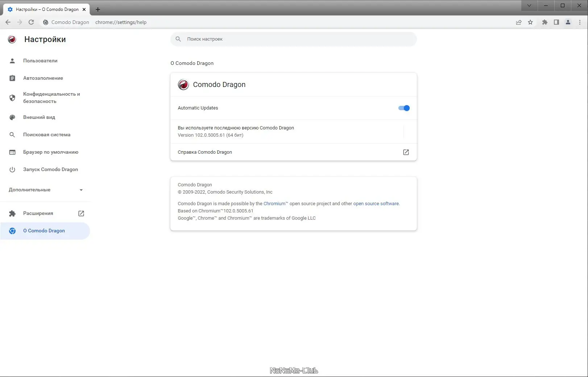Click the external link icon for Справка
Screen dimensions: 588x377
point(406,152)
